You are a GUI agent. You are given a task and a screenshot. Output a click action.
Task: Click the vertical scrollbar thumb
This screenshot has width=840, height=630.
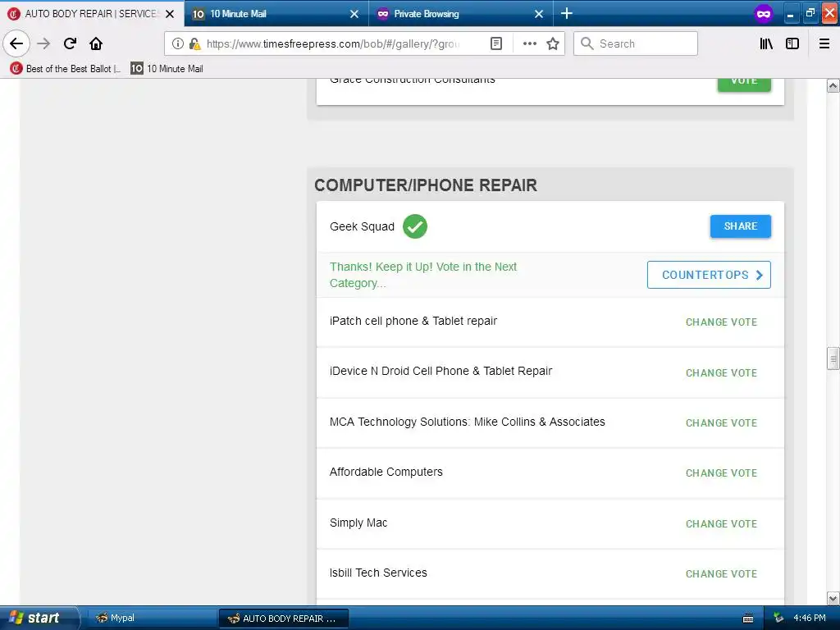click(833, 358)
